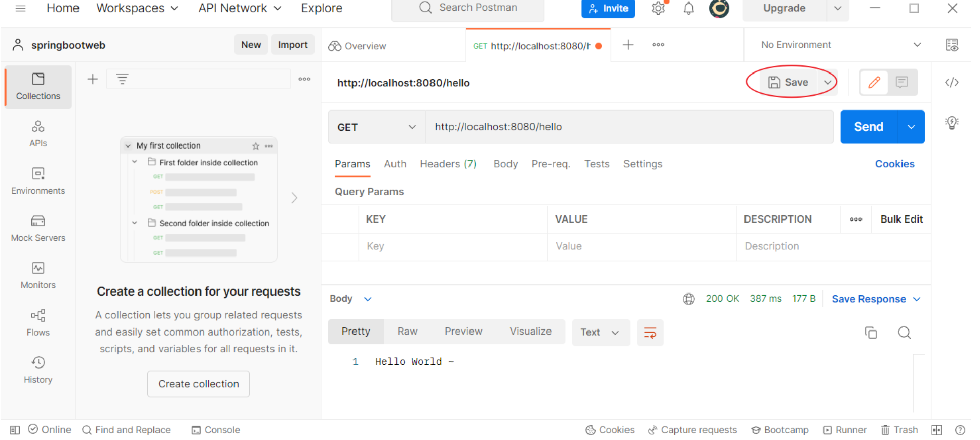Copy the response body
Screen dimensions: 980x440
tap(871, 333)
